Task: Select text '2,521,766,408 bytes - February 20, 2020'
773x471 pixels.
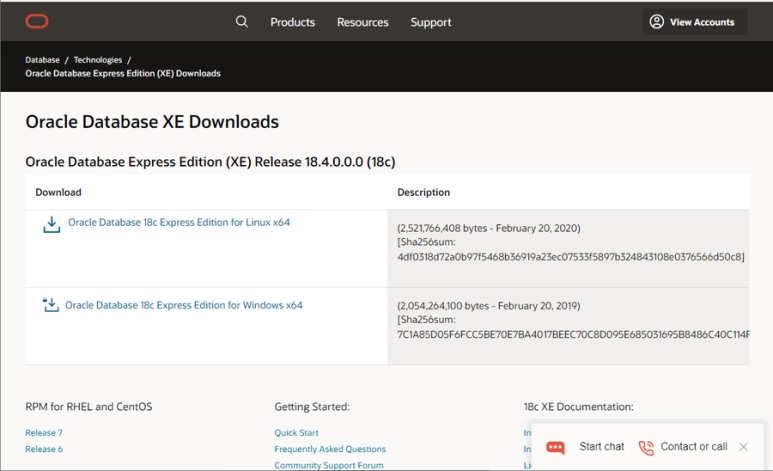Action: point(489,228)
